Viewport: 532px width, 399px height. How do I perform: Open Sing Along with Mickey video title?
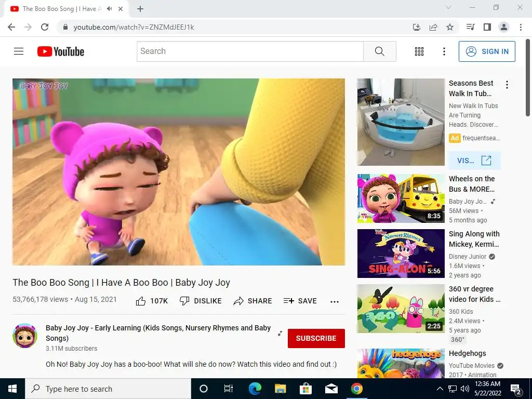(x=474, y=239)
